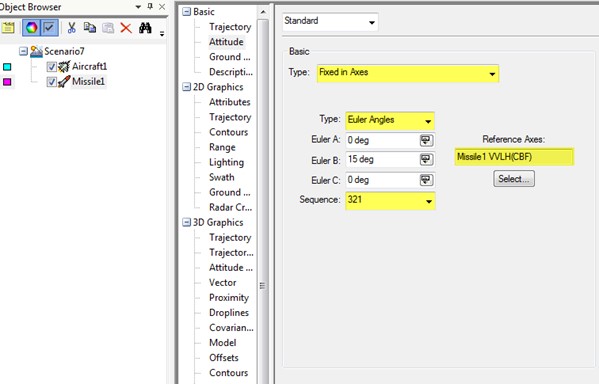This screenshot has width=599, height=384.
Task: Toggle the Missile1 checkbox
Action: point(52,82)
